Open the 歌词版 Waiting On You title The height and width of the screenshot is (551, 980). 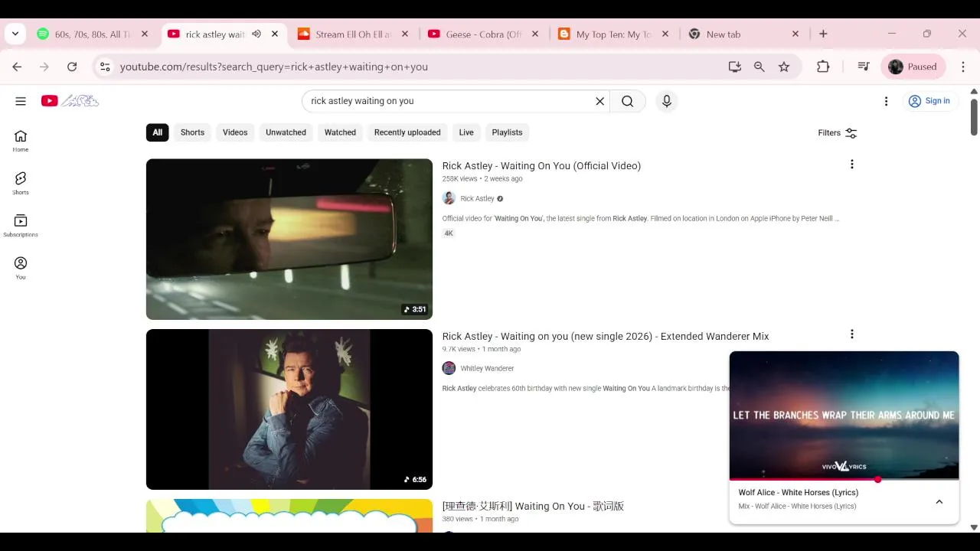coord(533,506)
